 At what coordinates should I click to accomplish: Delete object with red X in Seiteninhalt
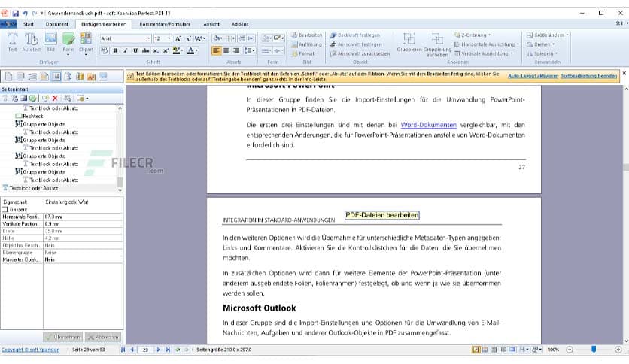55,99
